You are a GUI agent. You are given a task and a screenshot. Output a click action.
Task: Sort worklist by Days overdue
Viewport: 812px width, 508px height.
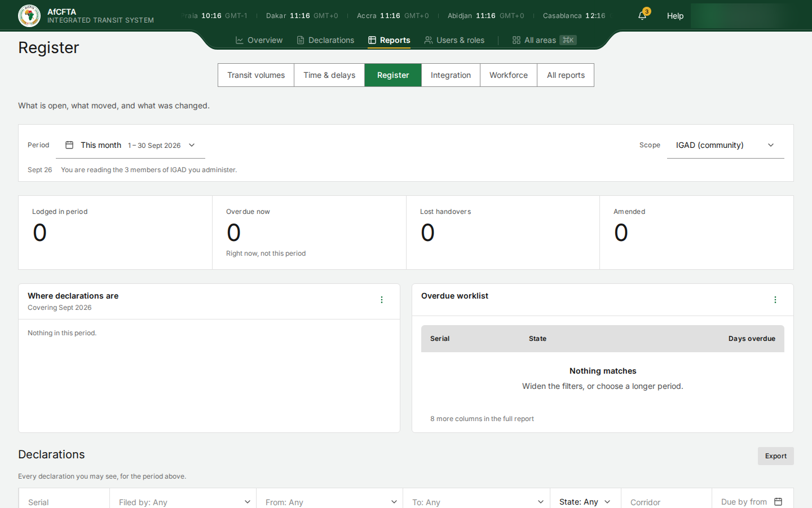752,339
